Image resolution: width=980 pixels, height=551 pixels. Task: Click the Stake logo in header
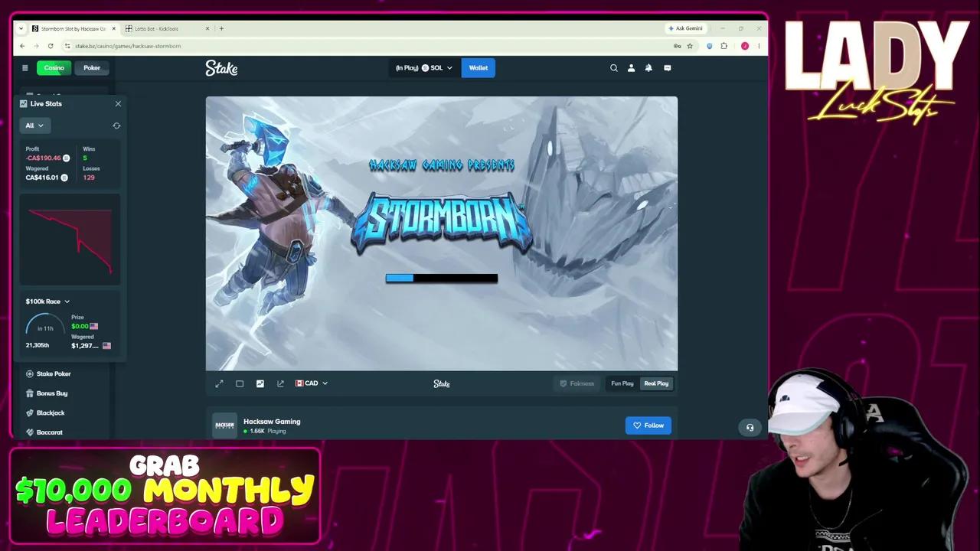221,68
